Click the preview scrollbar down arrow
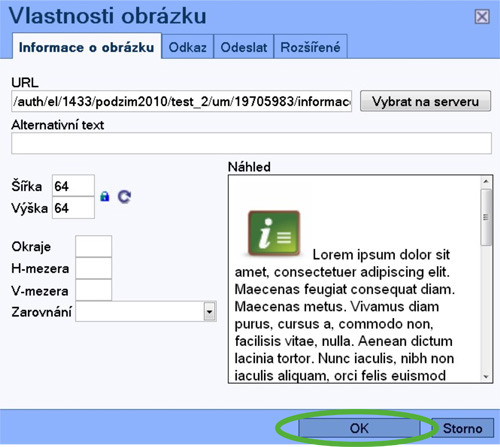 pos(486,376)
